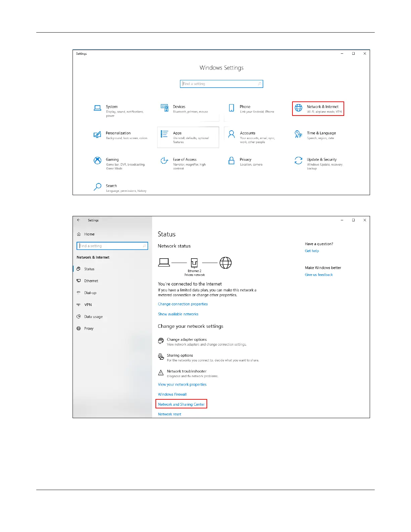Image resolution: width=411 pixels, height=532 pixels.
Task: Click the Get help link
Action: tap(312, 251)
